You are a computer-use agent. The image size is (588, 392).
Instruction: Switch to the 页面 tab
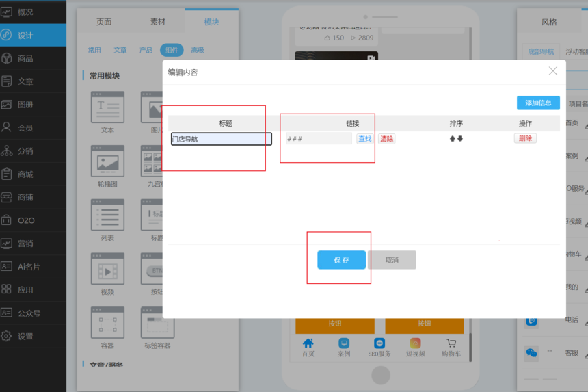coord(104,22)
